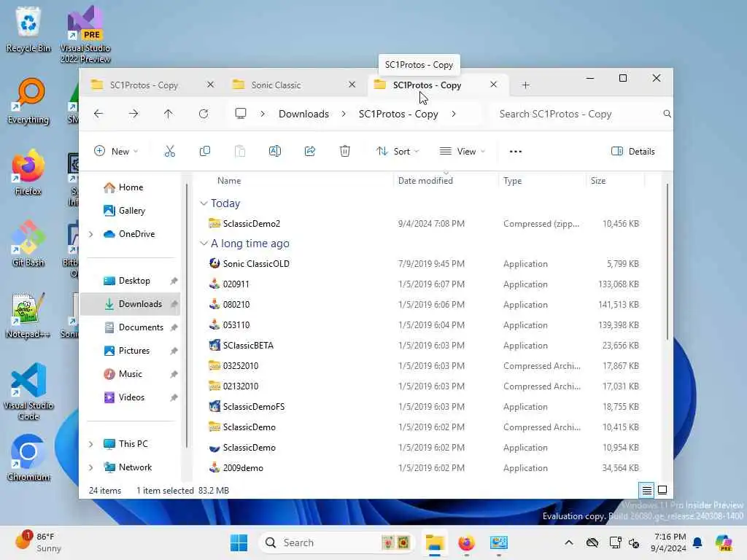
Task: Select the Chromium desktop icon
Action: 28,458
